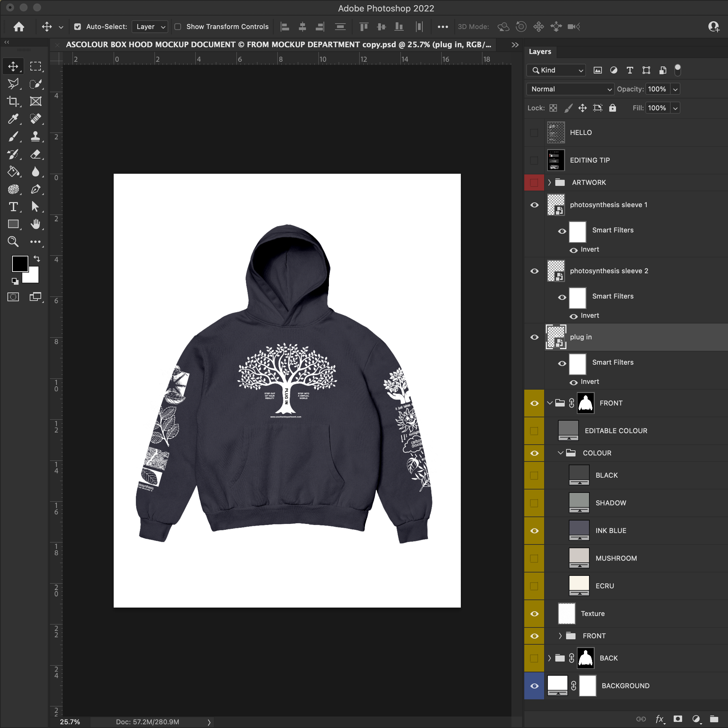Select the Eyedropper tool
This screenshot has width=728, height=728.
click(x=13, y=119)
